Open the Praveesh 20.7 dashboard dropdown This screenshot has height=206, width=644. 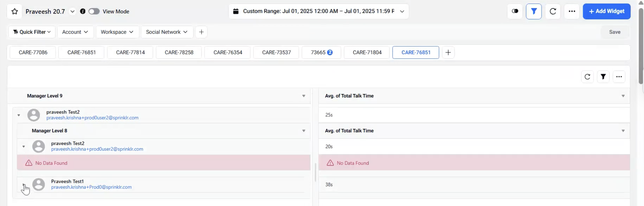click(x=72, y=12)
